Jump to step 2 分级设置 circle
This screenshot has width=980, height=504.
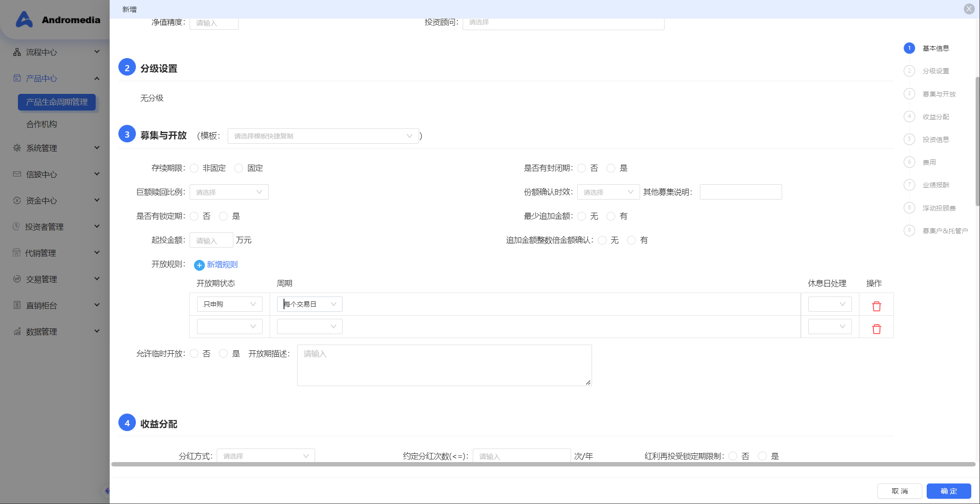point(909,71)
